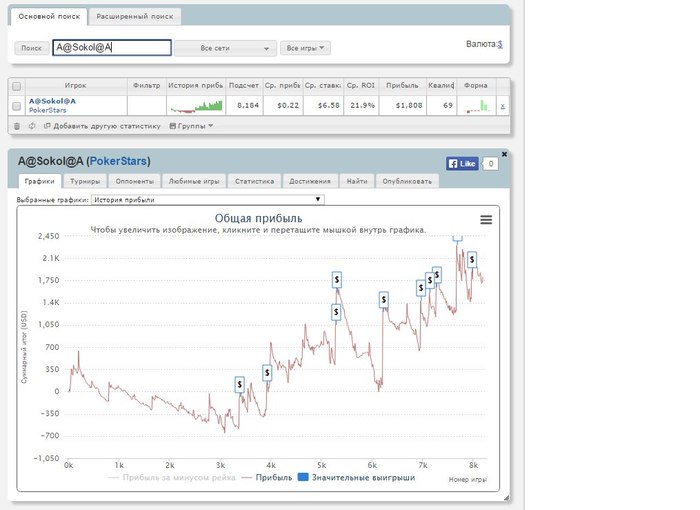Screen dimensions: 700x510
Task: Open the Оппоненты tab
Action: 134,181
